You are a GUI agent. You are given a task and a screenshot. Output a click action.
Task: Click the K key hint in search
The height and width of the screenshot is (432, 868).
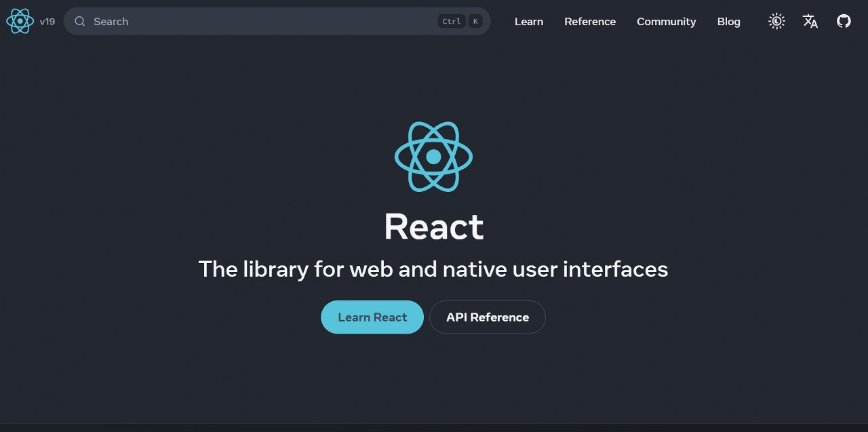point(475,21)
